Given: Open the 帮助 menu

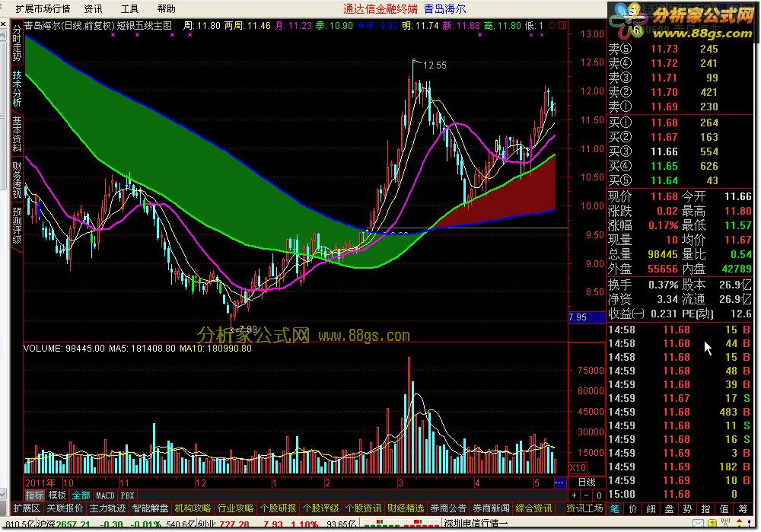Looking at the screenshot, I should 167,8.
